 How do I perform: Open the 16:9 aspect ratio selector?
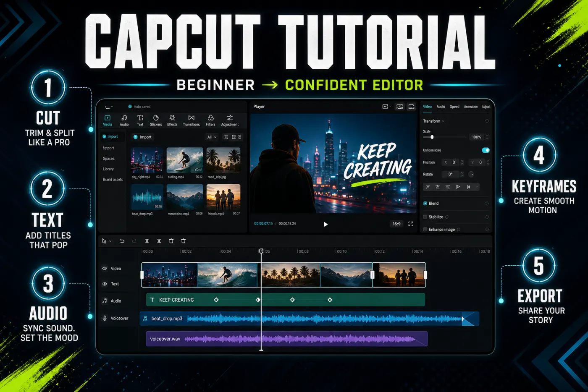(396, 224)
